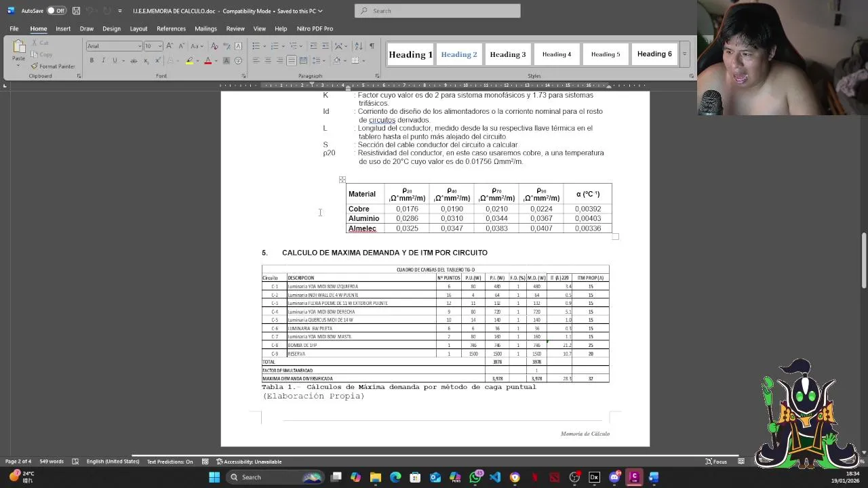Switch to Insert tab
Image resolution: width=868 pixels, height=488 pixels.
pos(63,28)
